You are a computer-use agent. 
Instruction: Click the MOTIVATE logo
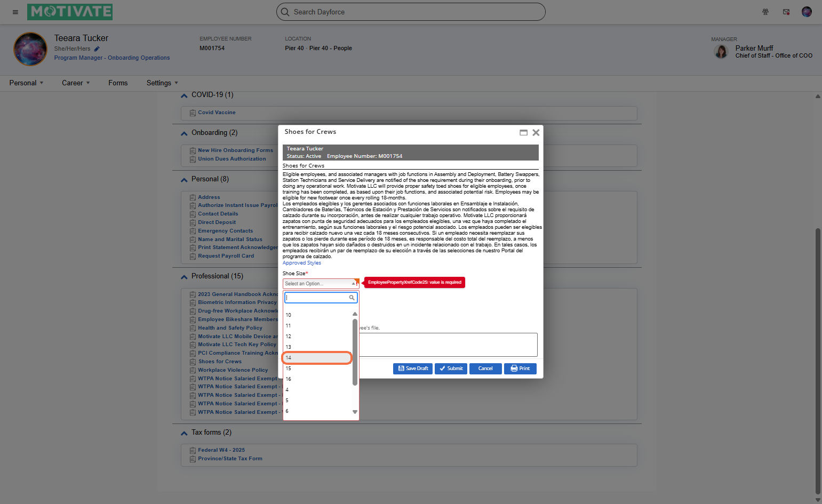[x=70, y=12]
